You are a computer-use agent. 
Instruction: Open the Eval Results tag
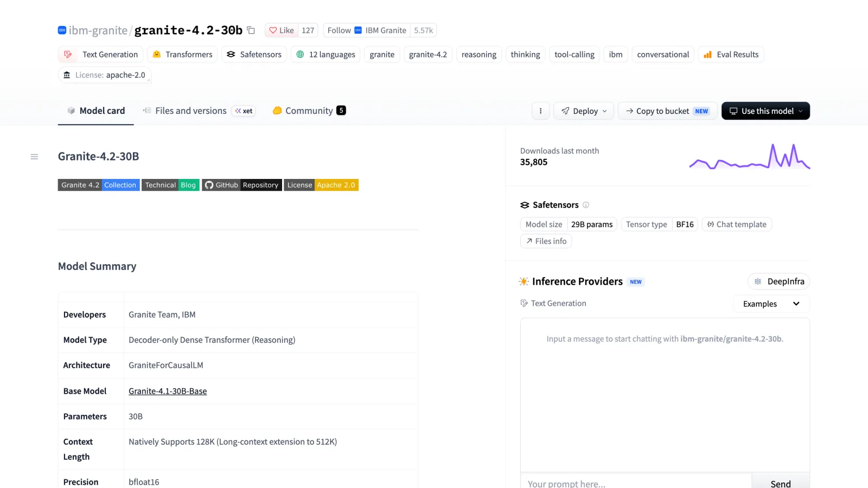[x=731, y=55]
